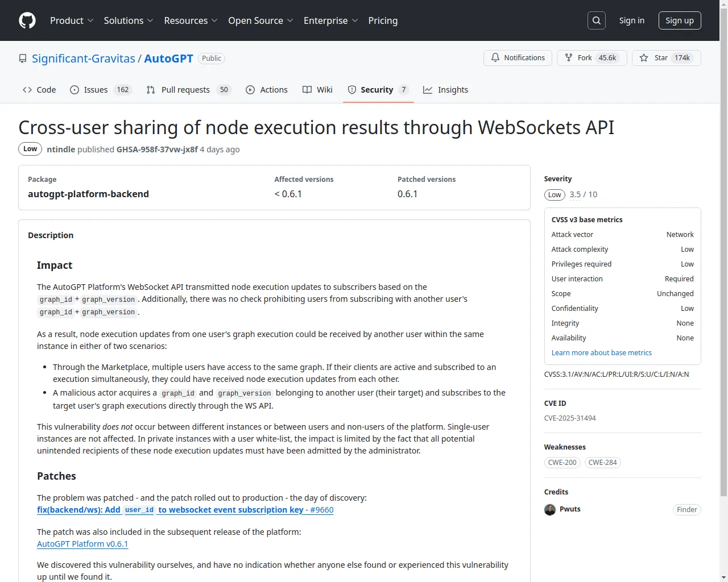
Task: Click the Actions play icon
Action: [x=250, y=90]
